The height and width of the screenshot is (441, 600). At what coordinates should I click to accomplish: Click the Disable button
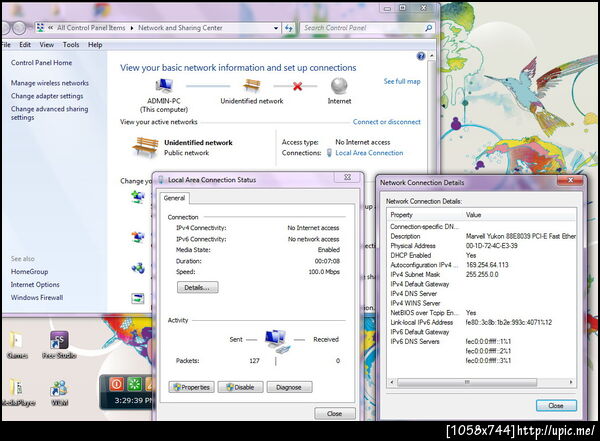240,387
